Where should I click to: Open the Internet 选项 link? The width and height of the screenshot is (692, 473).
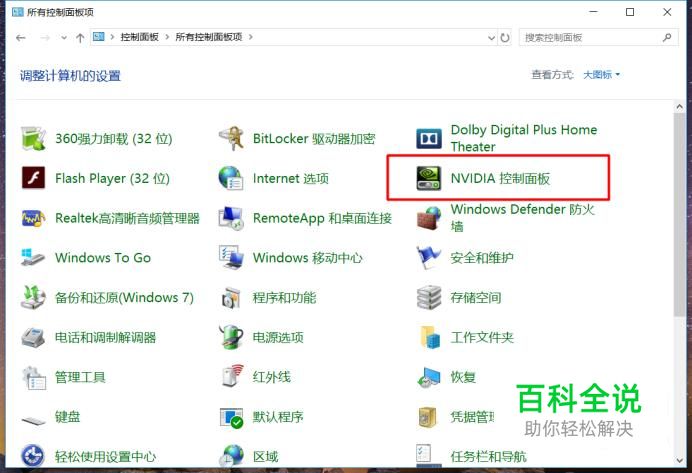(x=290, y=178)
